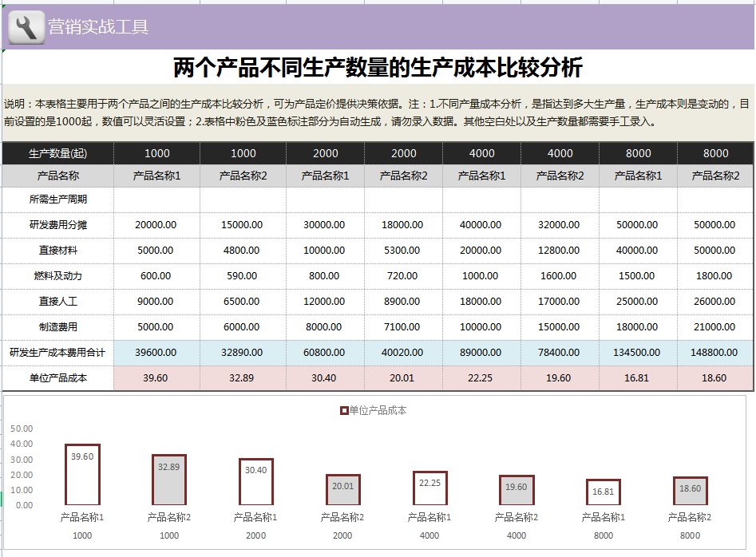Select the 单位产品成本 row label
This screenshot has width=756, height=557.
click(57, 378)
